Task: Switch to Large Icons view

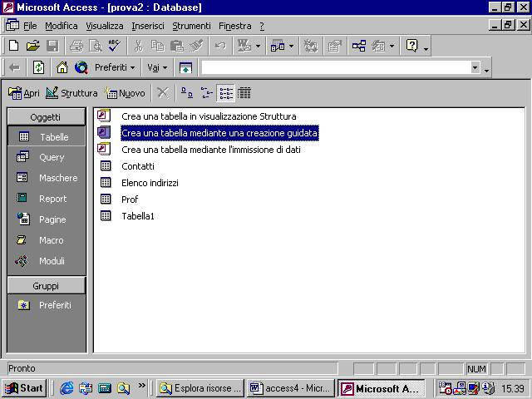Action: pos(186,92)
